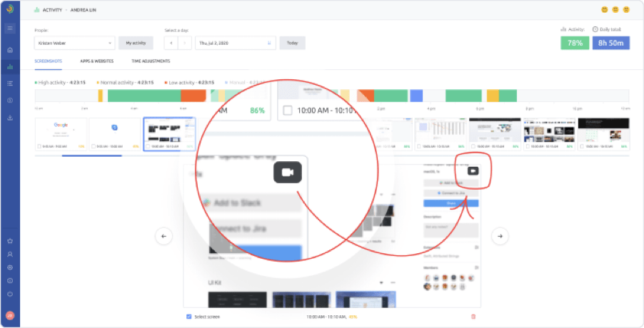The image size is (644, 328).
Task: Click the green 78% activity badge
Action: (575, 43)
